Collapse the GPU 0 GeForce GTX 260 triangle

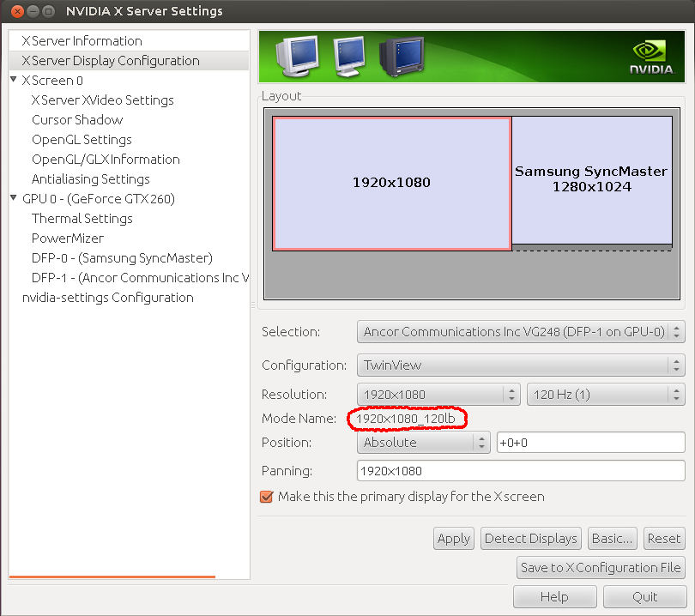(x=14, y=197)
